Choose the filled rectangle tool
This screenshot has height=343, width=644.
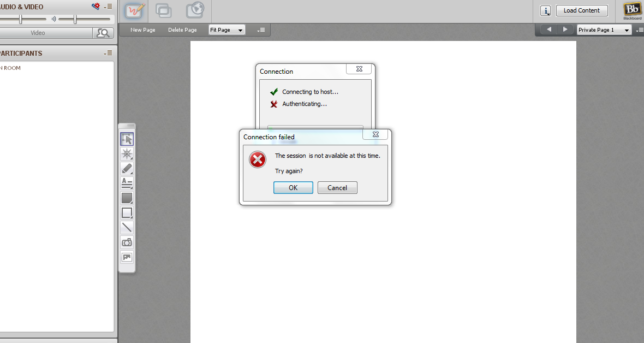(127, 198)
